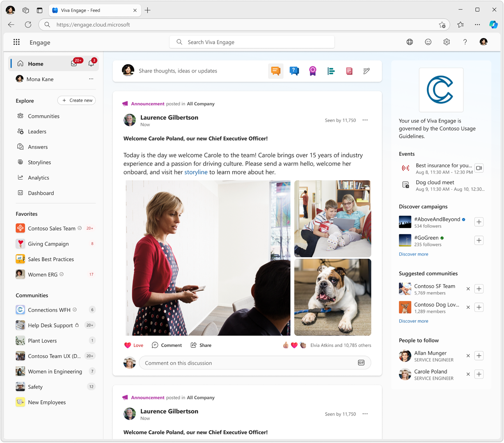Follow Carole Poland with plus button
Image resolution: width=504 pixels, height=443 pixels.
click(479, 374)
